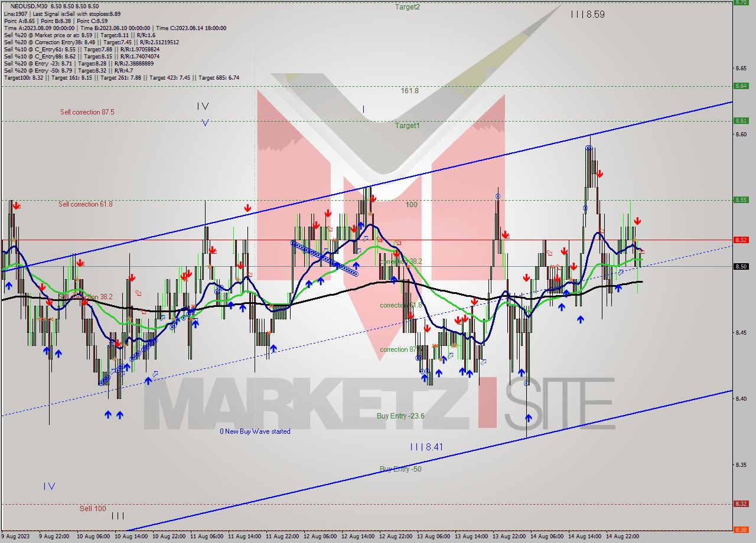Click the 8.55 green price label
The width and height of the screenshot is (756, 543).
click(741, 199)
